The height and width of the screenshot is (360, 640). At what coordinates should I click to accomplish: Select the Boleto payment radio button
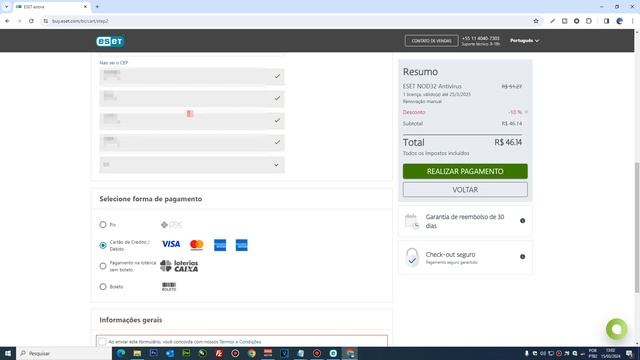(x=103, y=287)
